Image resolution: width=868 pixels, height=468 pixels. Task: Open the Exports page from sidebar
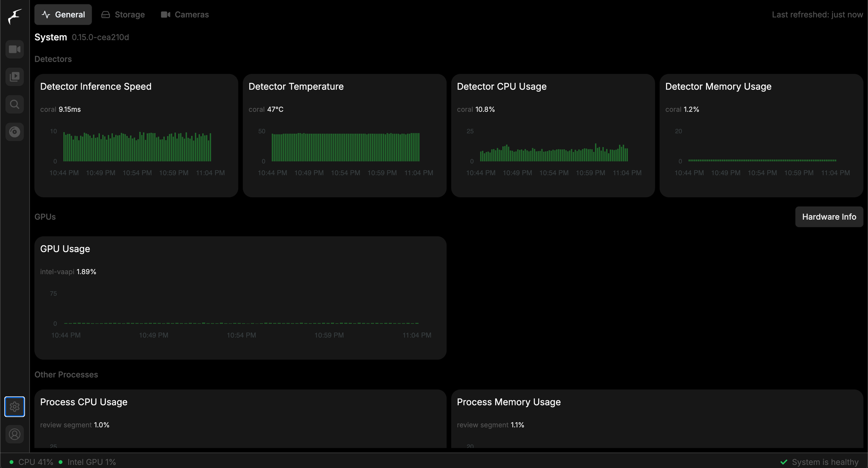click(15, 132)
